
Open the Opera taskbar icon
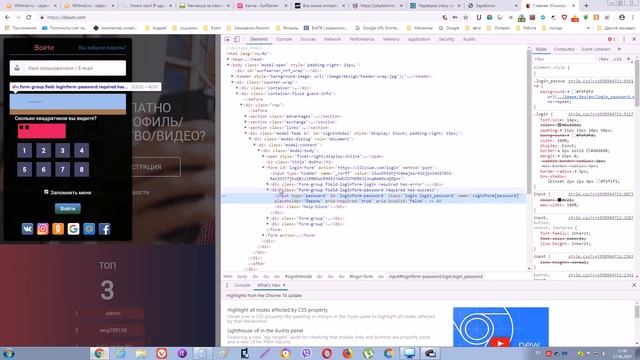point(327,353)
